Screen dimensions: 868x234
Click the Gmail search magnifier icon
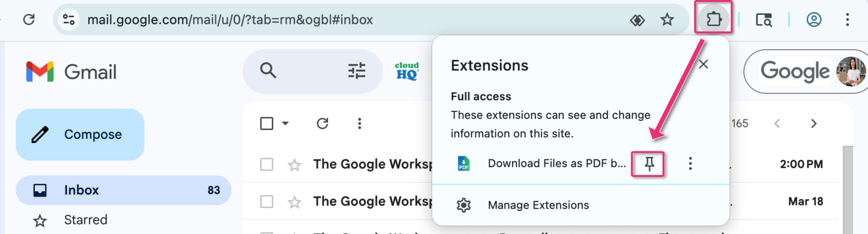(268, 71)
